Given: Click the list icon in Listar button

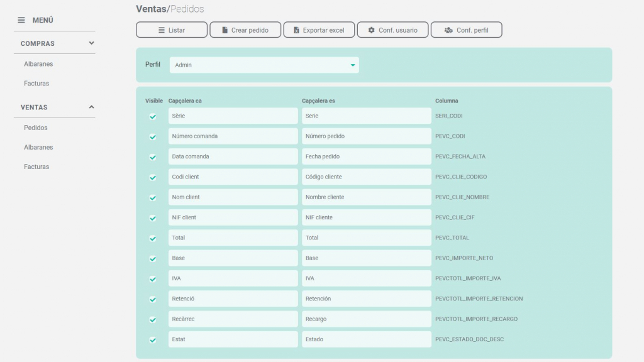Looking at the screenshot, I should click(162, 30).
